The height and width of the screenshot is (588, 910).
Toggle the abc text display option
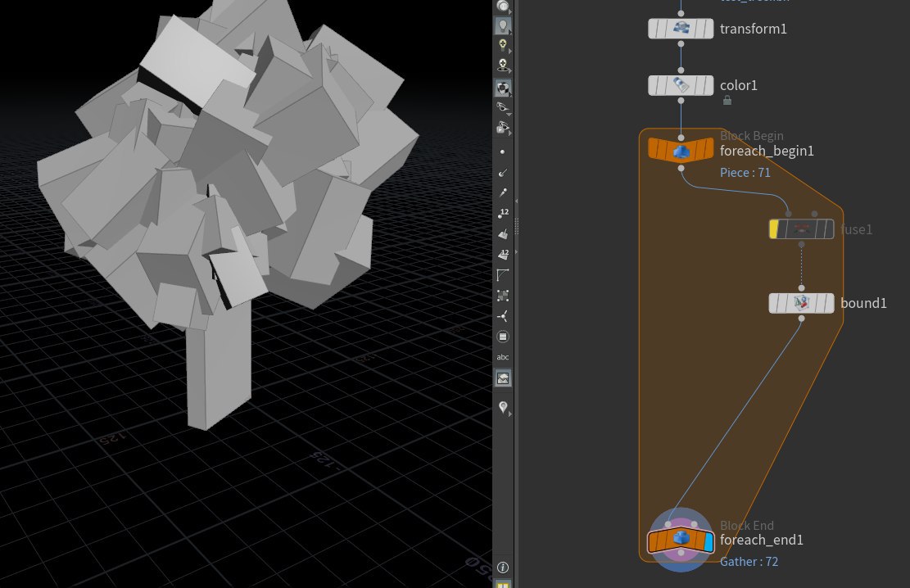(503, 357)
